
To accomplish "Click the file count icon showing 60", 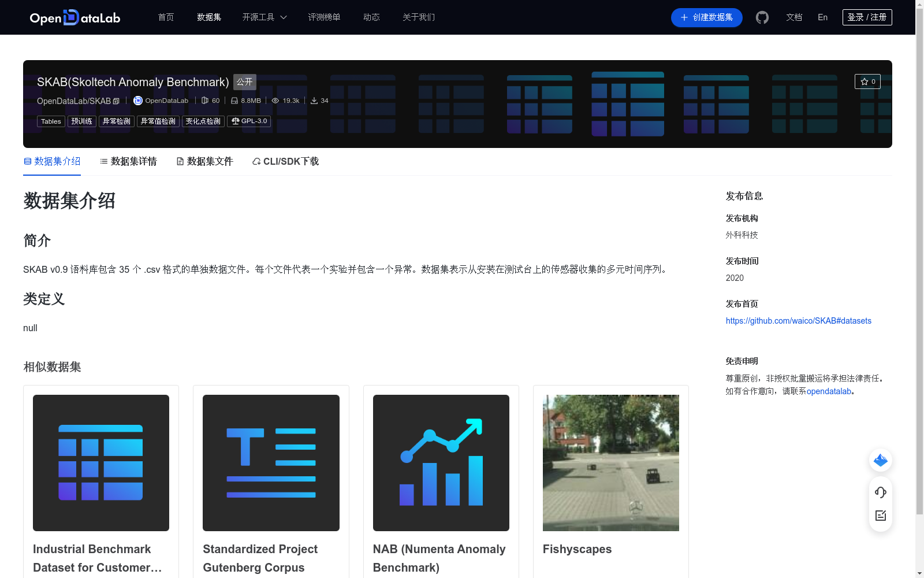I will click(x=205, y=101).
